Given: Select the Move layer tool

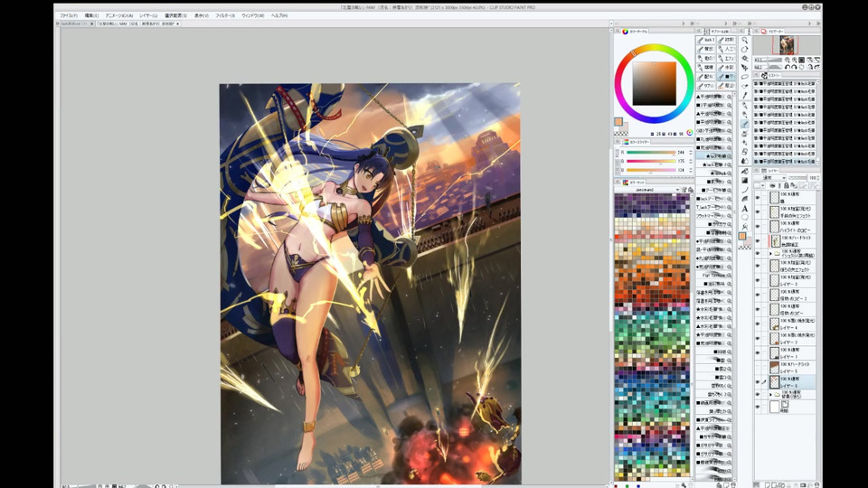Looking at the screenshot, I should pyautogui.click(x=745, y=67).
